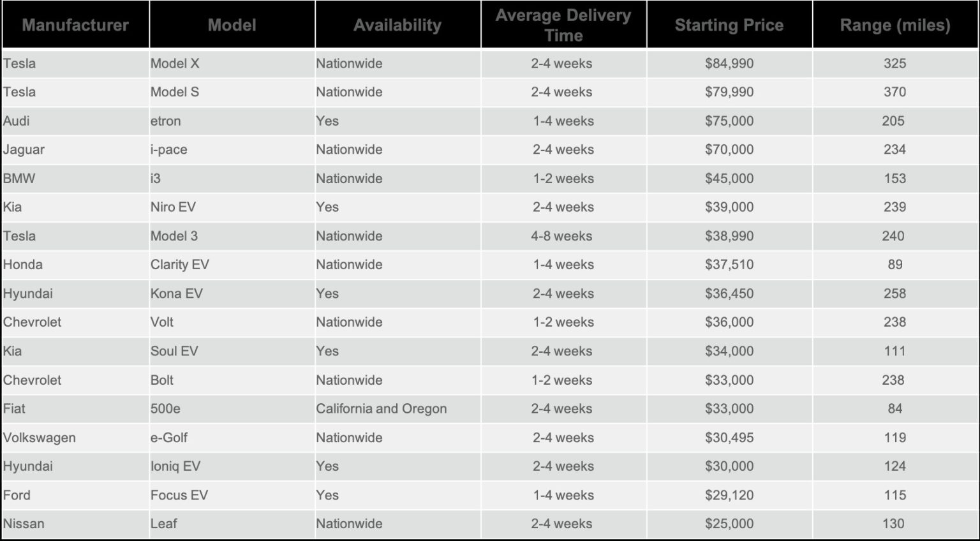Click the Average Delivery Time header
This screenshot has width=980, height=541.
[563, 25]
